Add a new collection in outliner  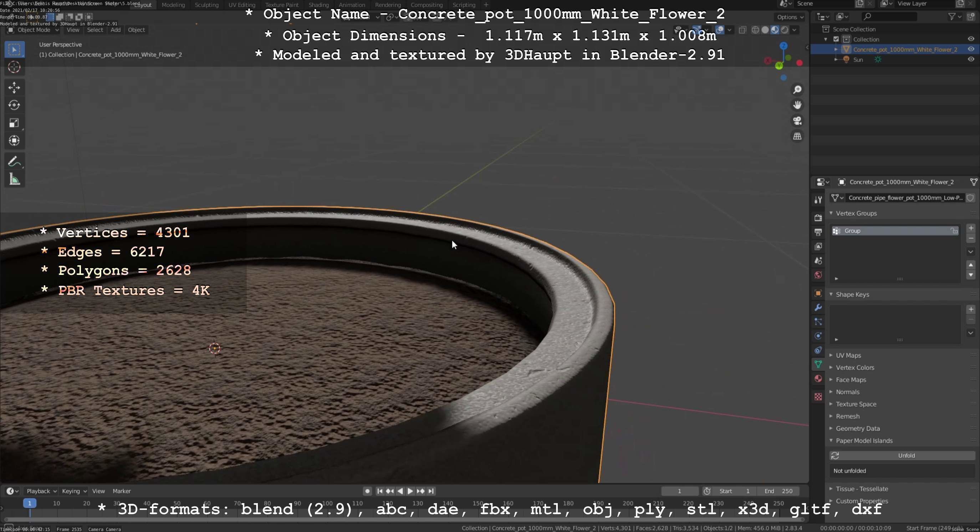(x=971, y=16)
